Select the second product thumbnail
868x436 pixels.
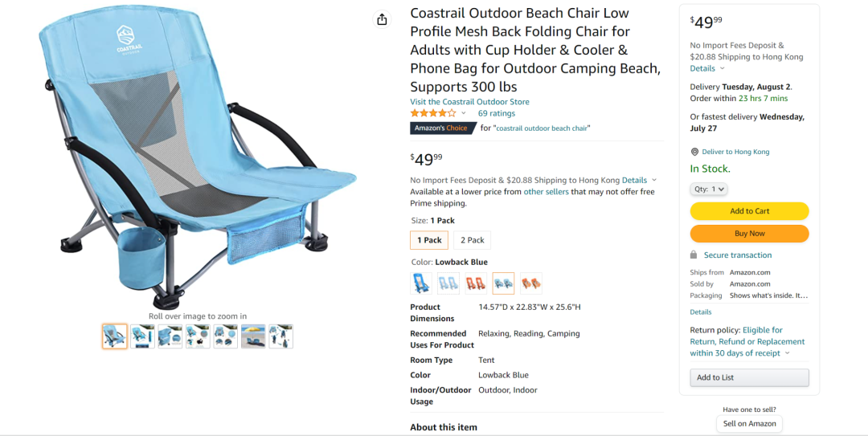coord(142,336)
